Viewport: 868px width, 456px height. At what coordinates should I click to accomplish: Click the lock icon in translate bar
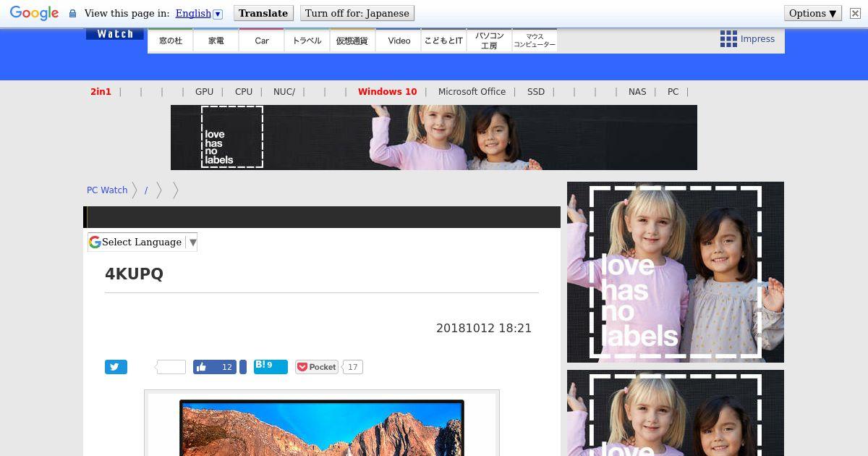tap(72, 13)
